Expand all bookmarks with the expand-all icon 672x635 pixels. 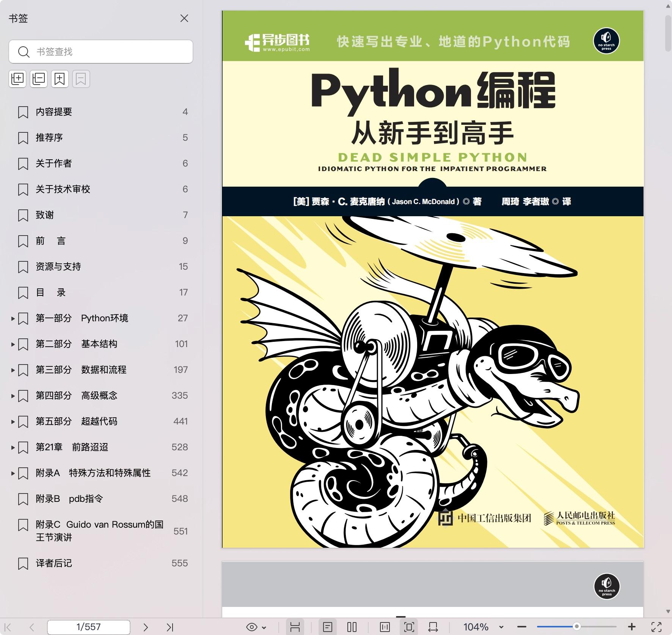point(17,79)
